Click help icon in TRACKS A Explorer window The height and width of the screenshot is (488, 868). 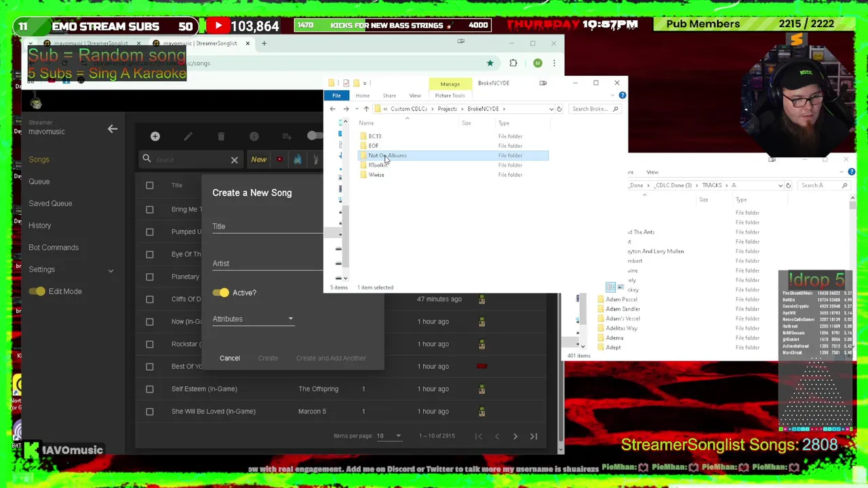851,172
